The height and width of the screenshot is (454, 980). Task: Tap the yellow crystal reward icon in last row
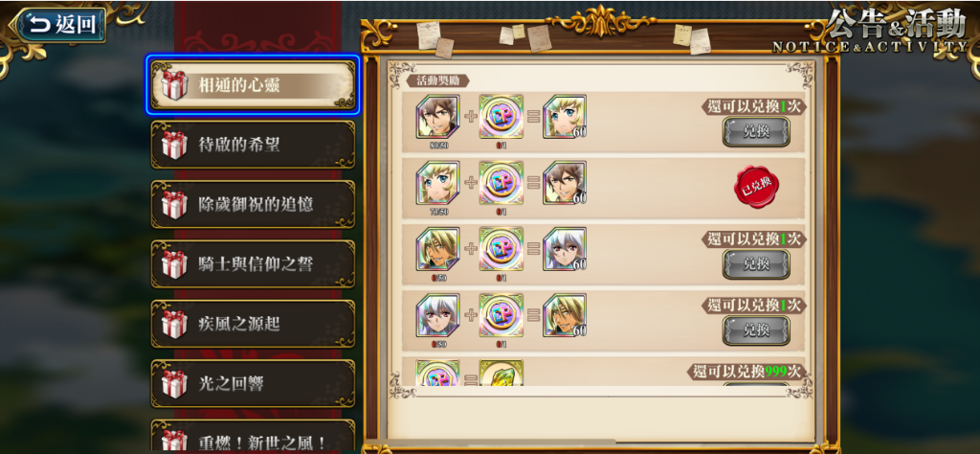(501, 374)
